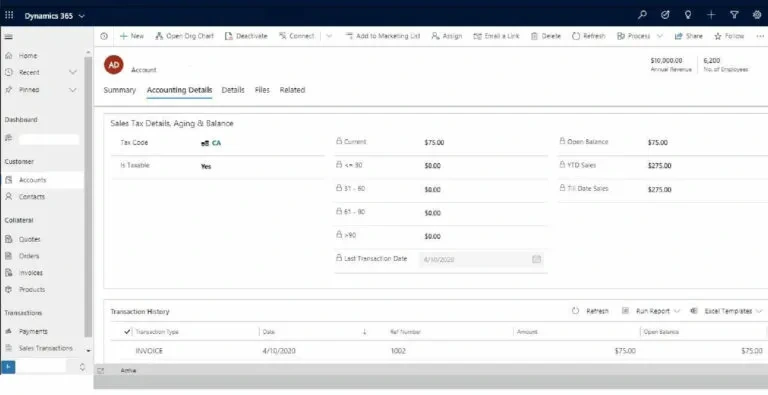
Task: Expand the Pinned chevron in sidebar
Action: point(72,90)
